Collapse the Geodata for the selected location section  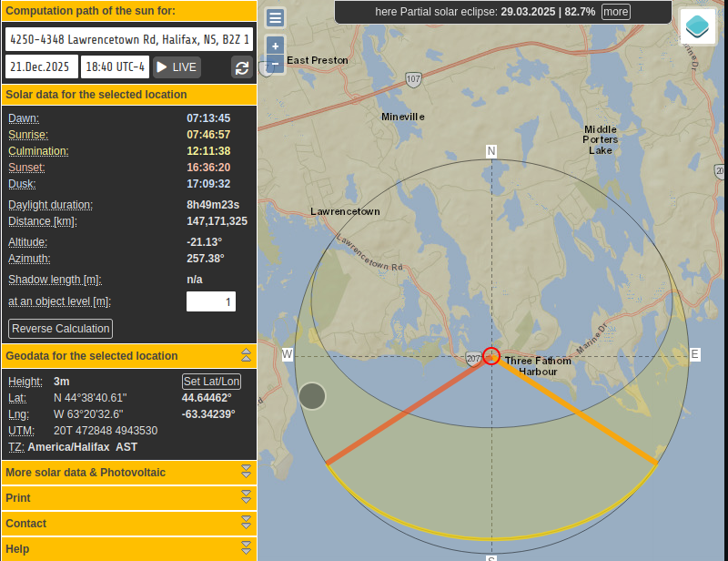[246, 356]
